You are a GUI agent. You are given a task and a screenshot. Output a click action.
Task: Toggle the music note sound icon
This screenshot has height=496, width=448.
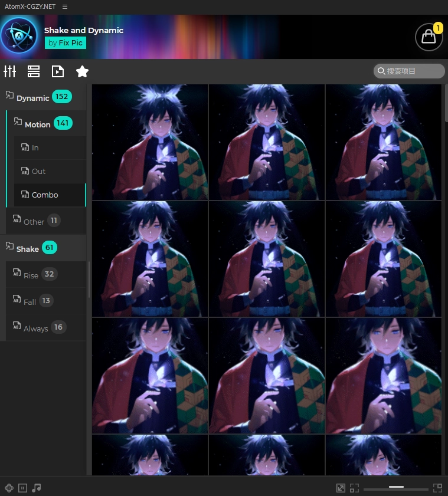pyautogui.click(x=37, y=488)
